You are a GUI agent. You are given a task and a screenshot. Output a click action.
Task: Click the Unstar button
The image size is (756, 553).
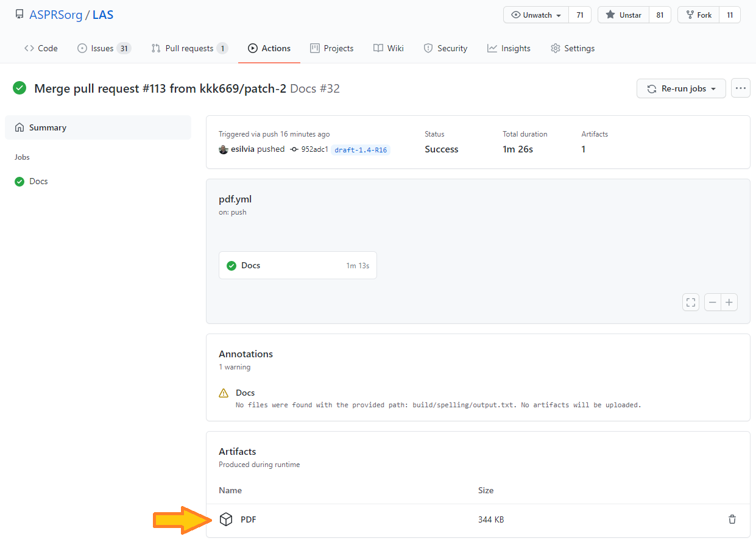[623, 15]
